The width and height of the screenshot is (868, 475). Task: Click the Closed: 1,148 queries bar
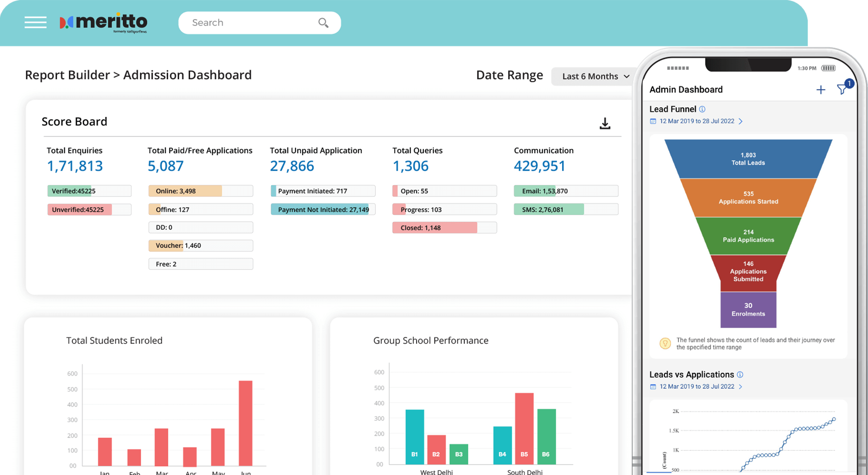pyautogui.click(x=445, y=228)
